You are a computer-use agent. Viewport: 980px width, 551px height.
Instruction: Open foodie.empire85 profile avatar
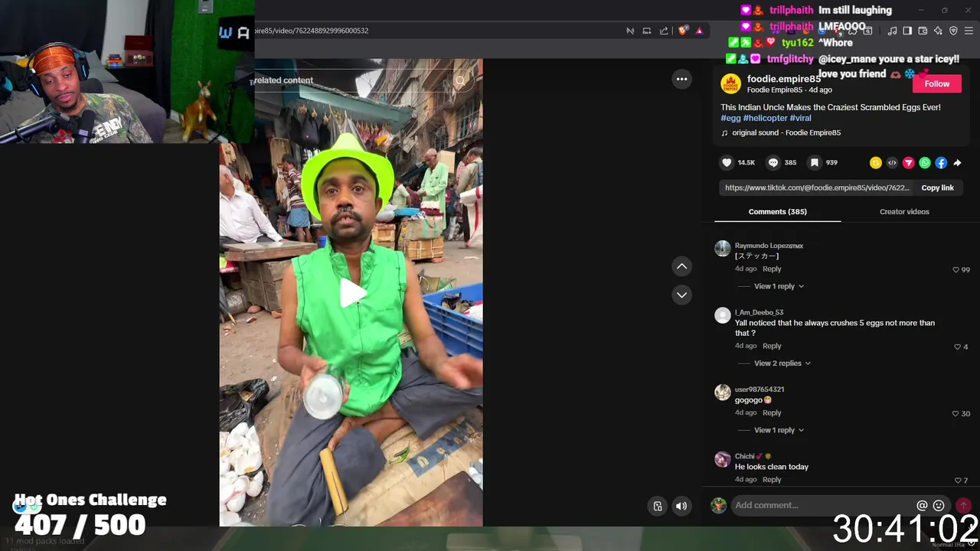point(730,83)
